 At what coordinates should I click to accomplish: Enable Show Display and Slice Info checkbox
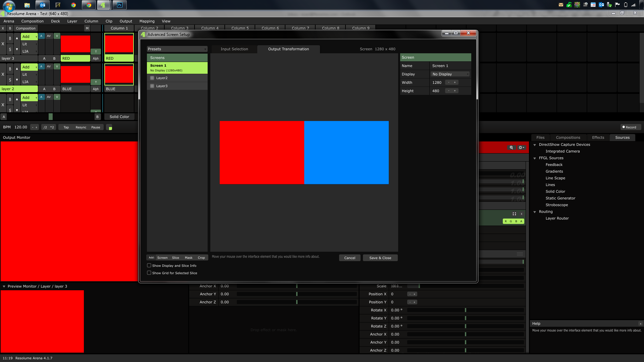click(x=149, y=265)
